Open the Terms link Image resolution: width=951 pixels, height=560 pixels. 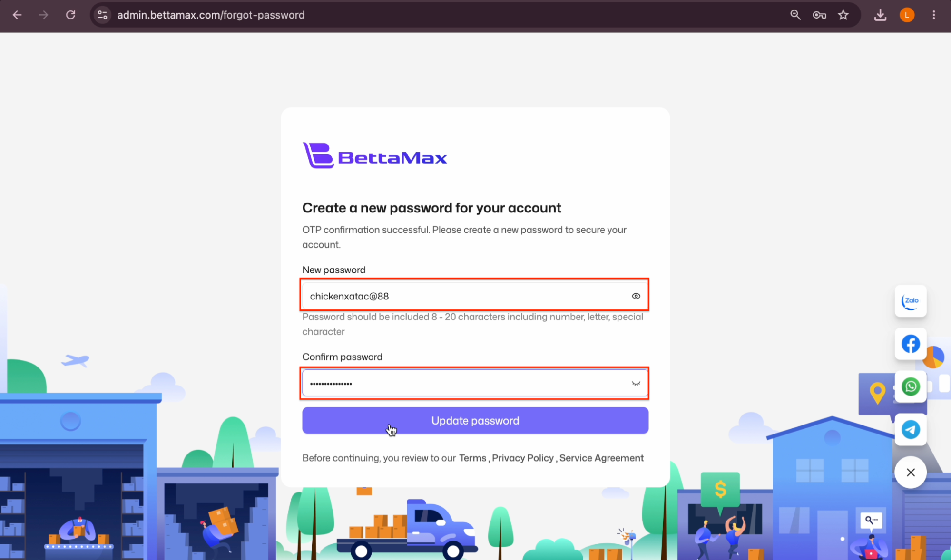[x=472, y=458]
